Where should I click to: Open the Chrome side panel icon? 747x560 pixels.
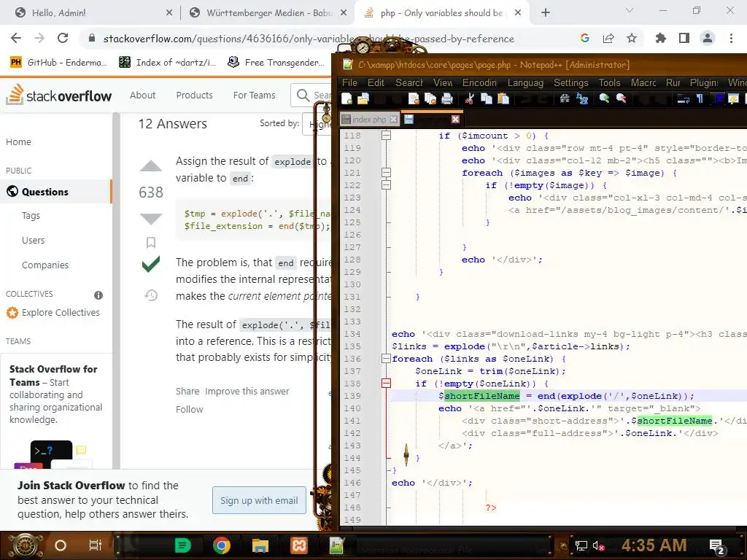click(x=684, y=38)
